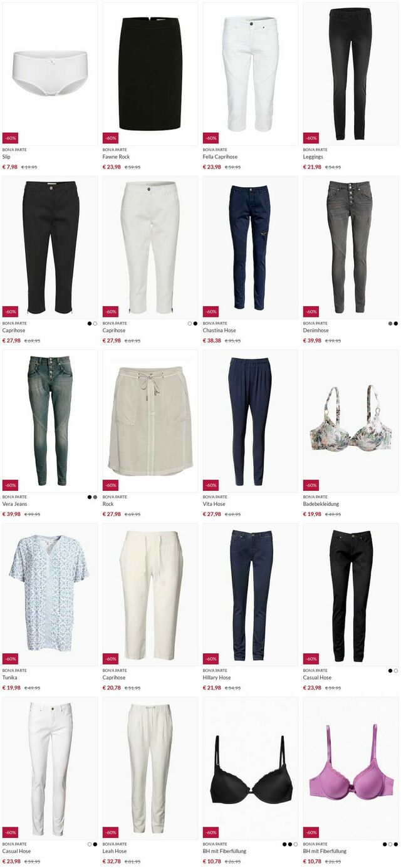
Task: Open the Vera Jeans title link
Action: pyautogui.click(x=15, y=504)
